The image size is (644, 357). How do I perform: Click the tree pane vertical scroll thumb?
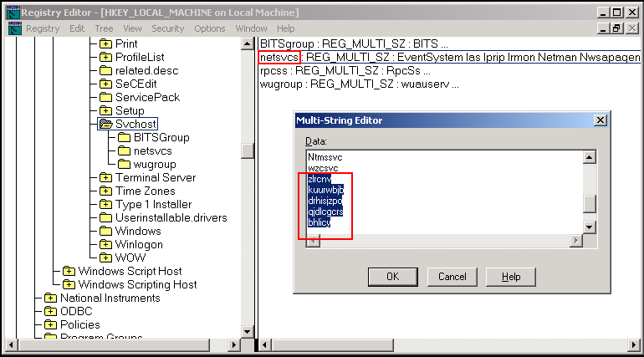pyautogui.click(x=248, y=150)
